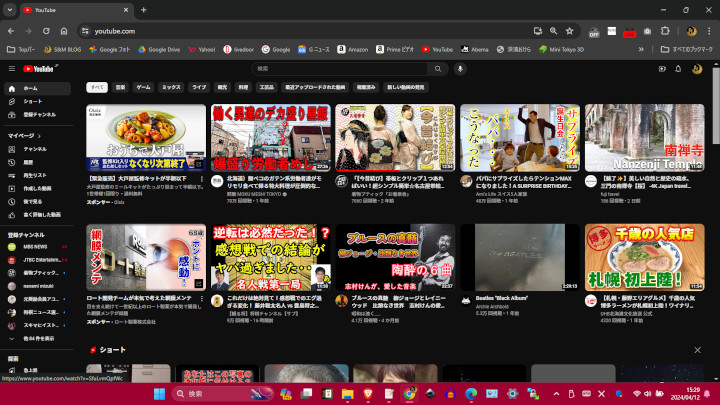Open the create video icon in header

click(662, 69)
